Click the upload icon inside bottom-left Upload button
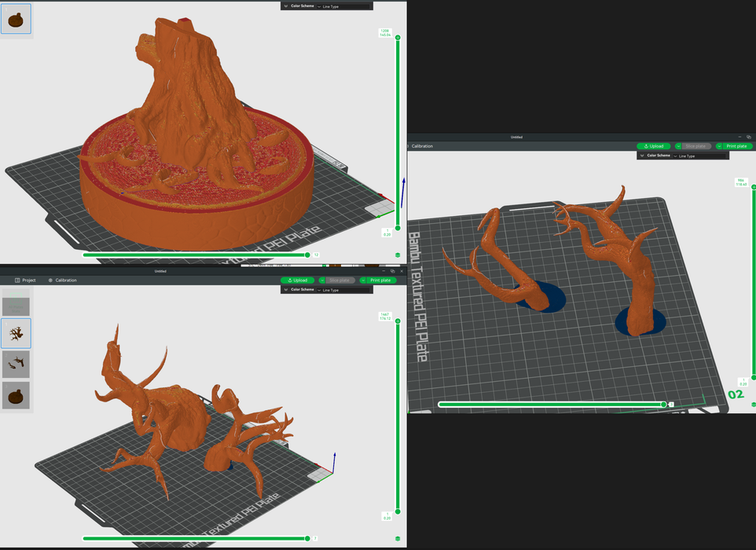This screenshot has width=756, height=550. click(290, 280)
